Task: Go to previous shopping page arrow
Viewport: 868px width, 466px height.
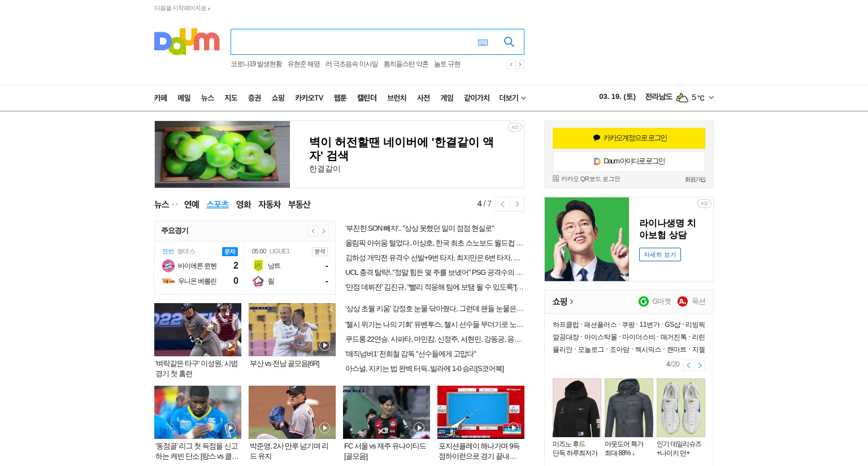Action: coord(689,365)
